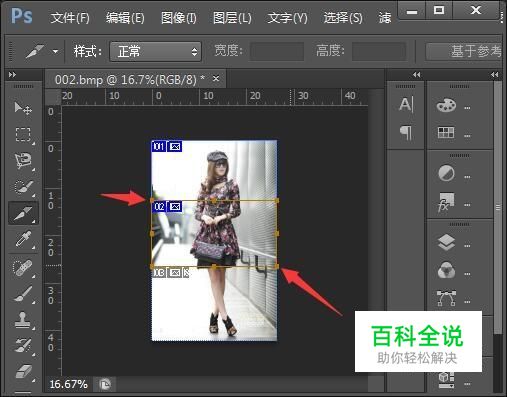The width and height of the screenshot is (507, 397).
Task: Select the Move tool
Action: click(23, 108)
